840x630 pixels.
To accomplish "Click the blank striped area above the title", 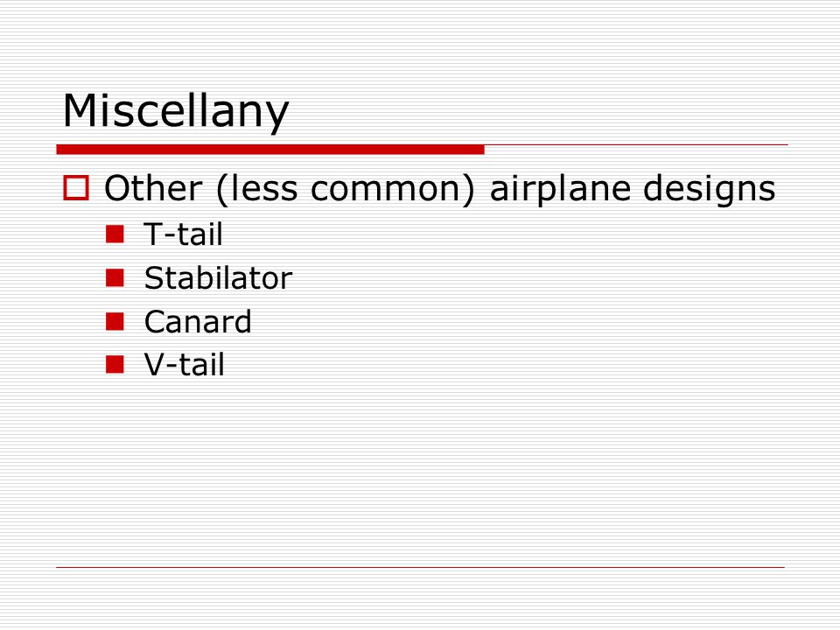I will pos(420,43).
